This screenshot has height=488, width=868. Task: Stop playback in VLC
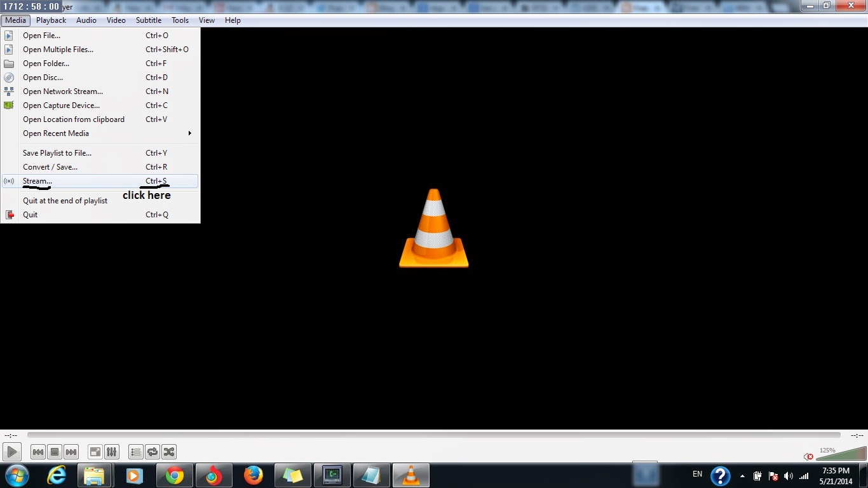tap(54, 451)
